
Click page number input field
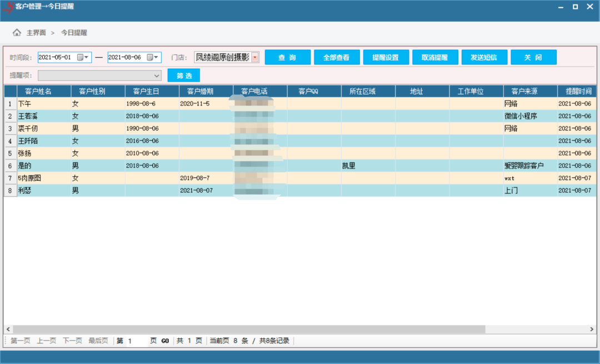(137, 341)
